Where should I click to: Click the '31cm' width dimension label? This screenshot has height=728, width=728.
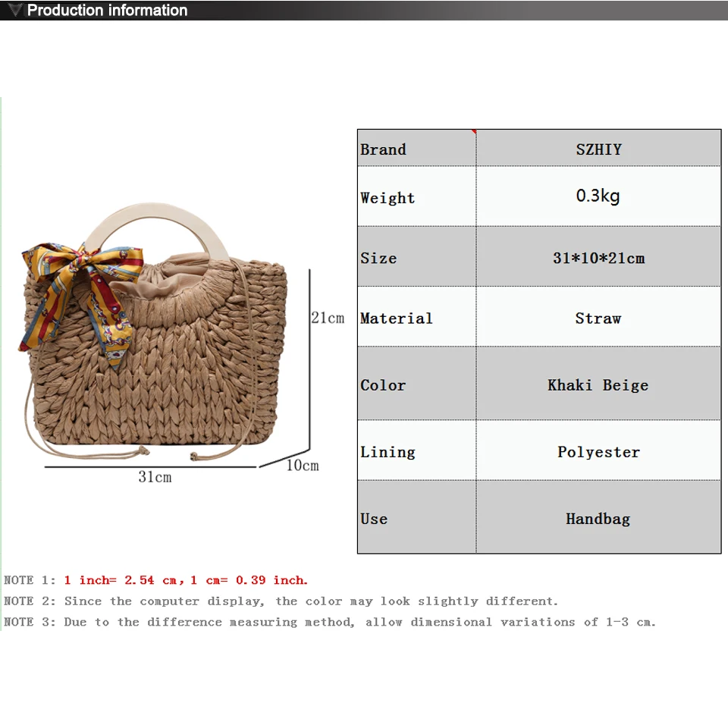point(155,477)
